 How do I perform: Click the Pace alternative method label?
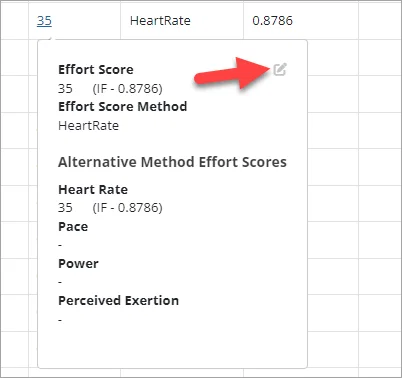coord(73,227)
